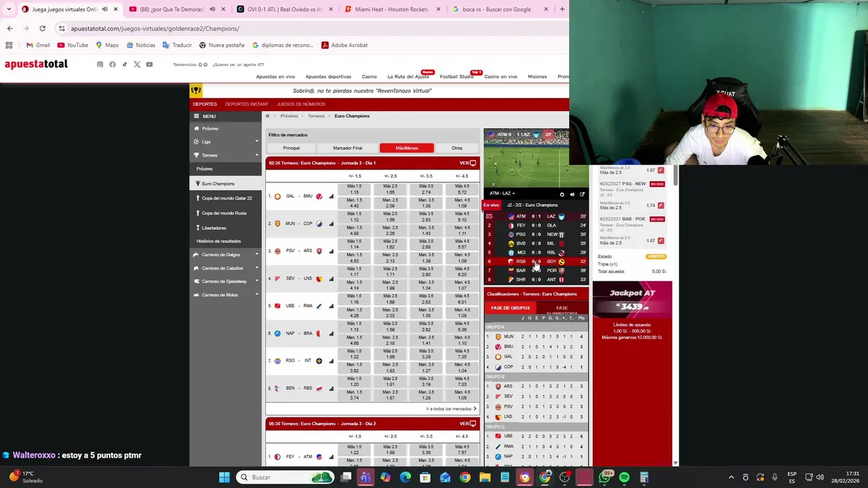Select the Otros market filter
The height and width of the screenshot is (488, 868).
point(457,148)
